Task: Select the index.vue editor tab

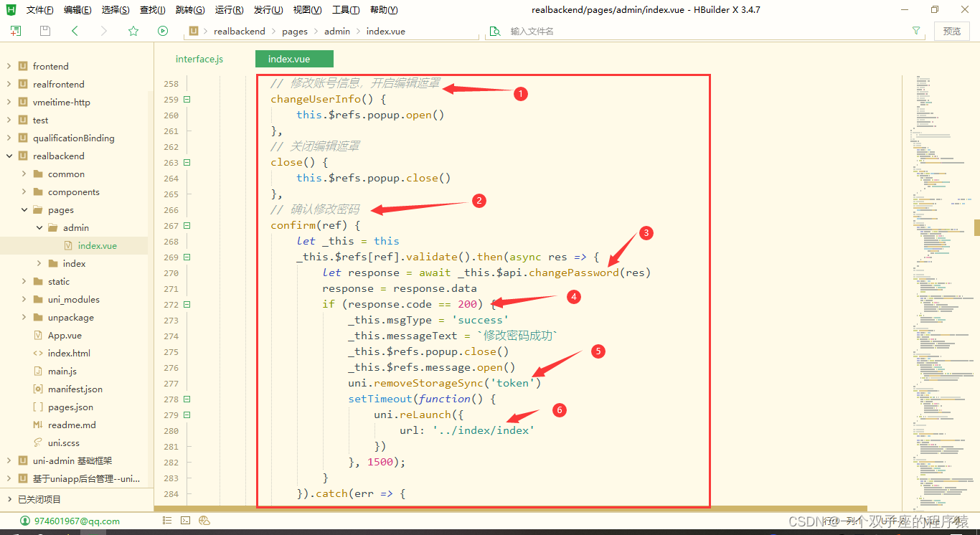Action: coord(294,59)
